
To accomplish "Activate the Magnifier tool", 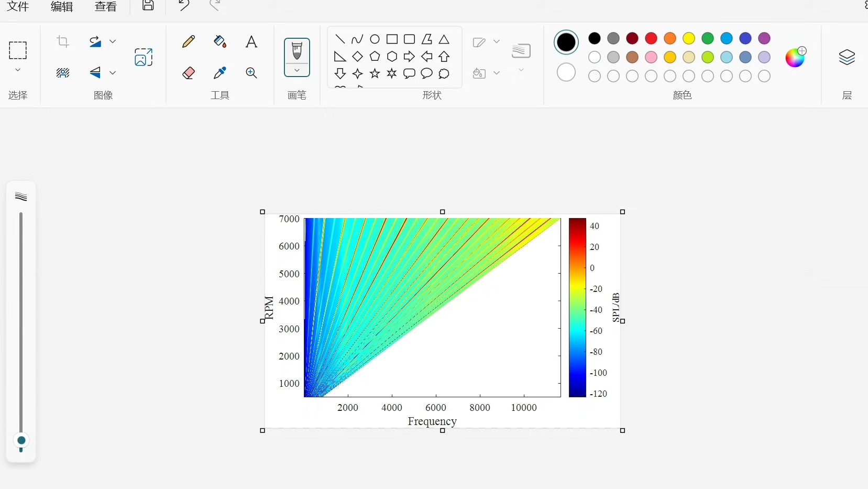I will coord(251,73).
